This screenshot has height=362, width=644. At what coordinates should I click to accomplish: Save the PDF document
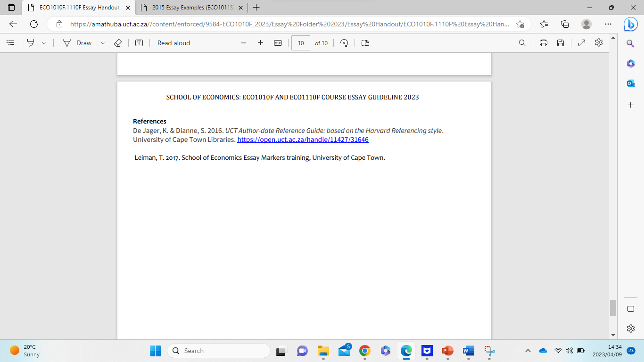[x=561, y=43]
